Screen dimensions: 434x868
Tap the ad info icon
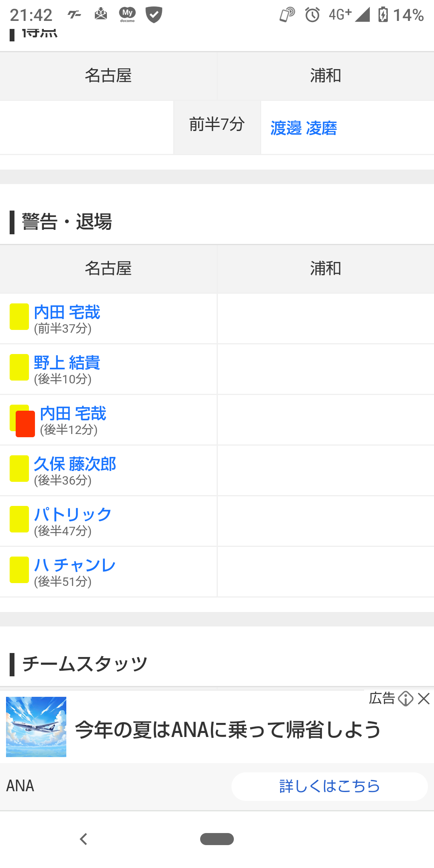coord(405,699)
